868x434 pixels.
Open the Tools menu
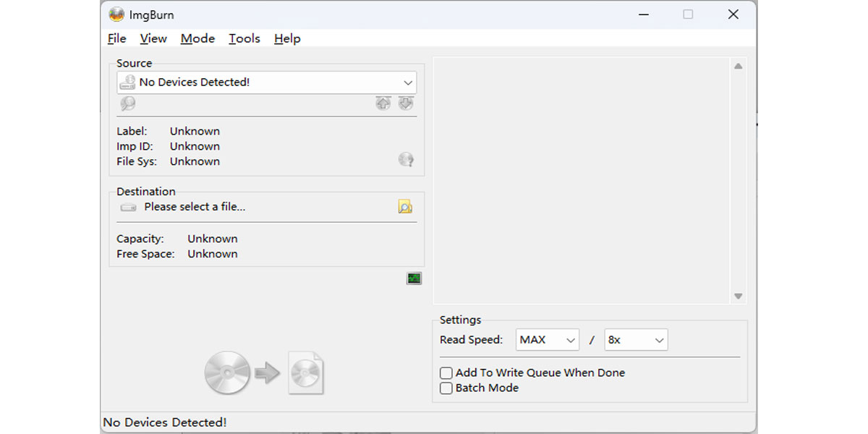[x=244, y=39]
